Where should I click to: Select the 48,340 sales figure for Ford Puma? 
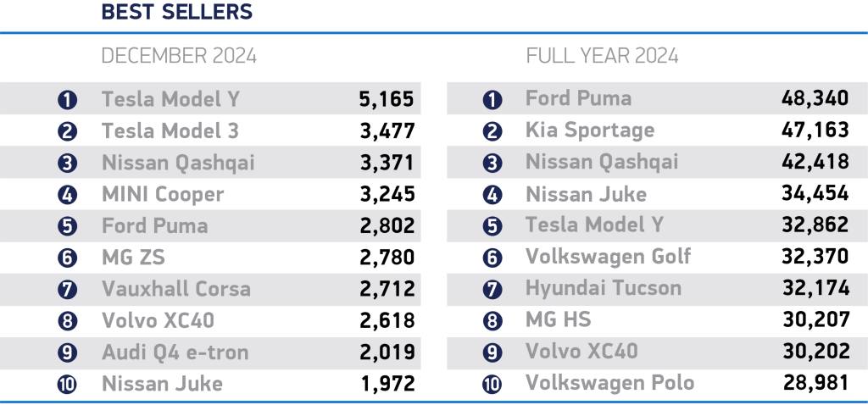tap(815, 99)
